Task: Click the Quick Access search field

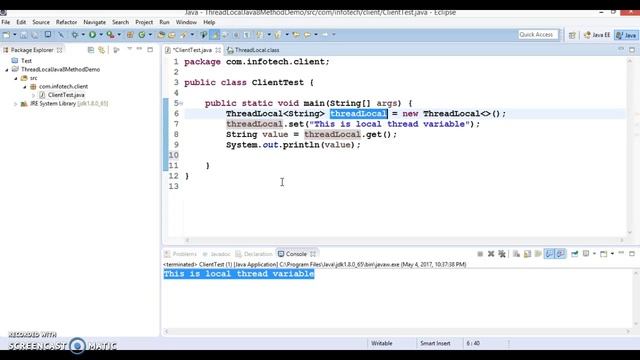Action: 538,35
